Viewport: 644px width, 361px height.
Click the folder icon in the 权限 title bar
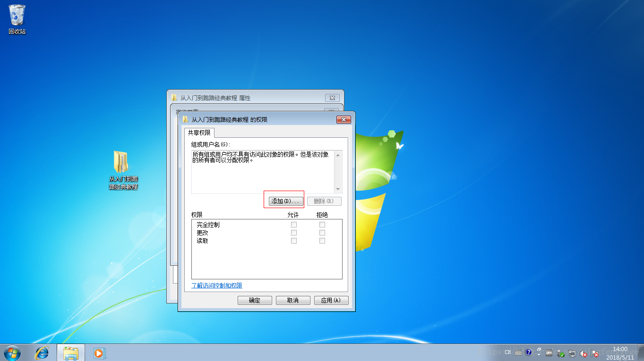tap(186, 120)
